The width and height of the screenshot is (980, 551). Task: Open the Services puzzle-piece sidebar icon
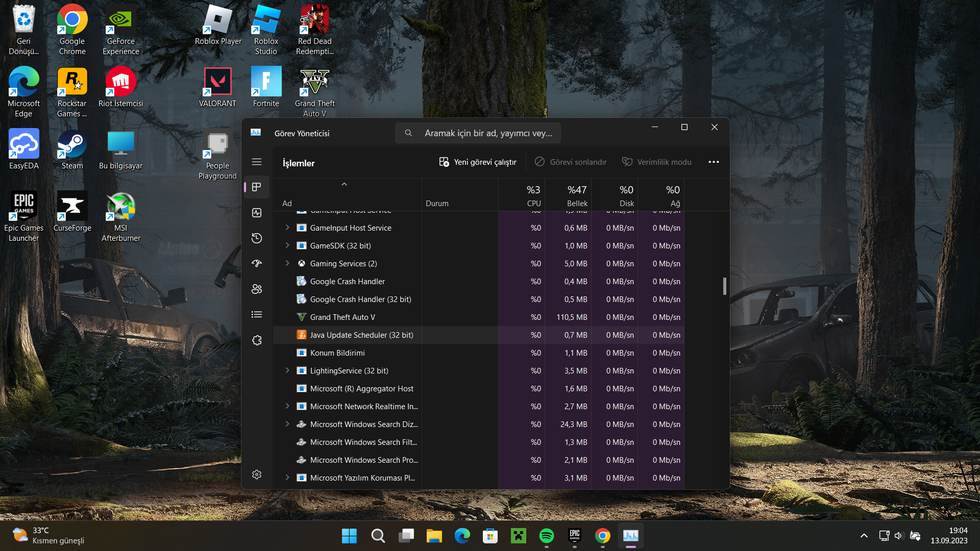click(257, 340)
